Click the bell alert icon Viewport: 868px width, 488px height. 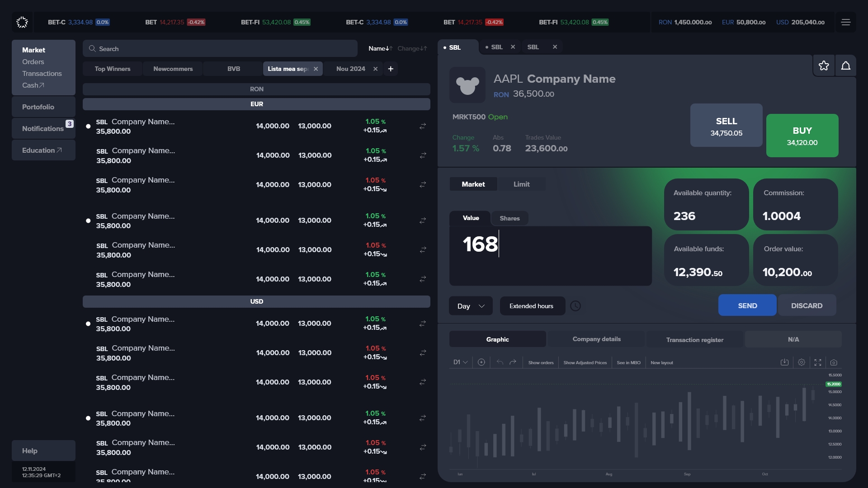pyautogui.click(x=845, y=66)
